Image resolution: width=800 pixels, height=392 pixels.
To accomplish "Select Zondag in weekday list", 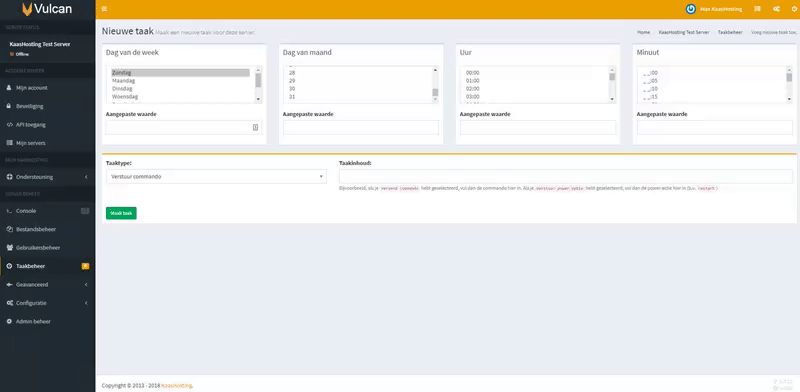I will coord(180,73).
